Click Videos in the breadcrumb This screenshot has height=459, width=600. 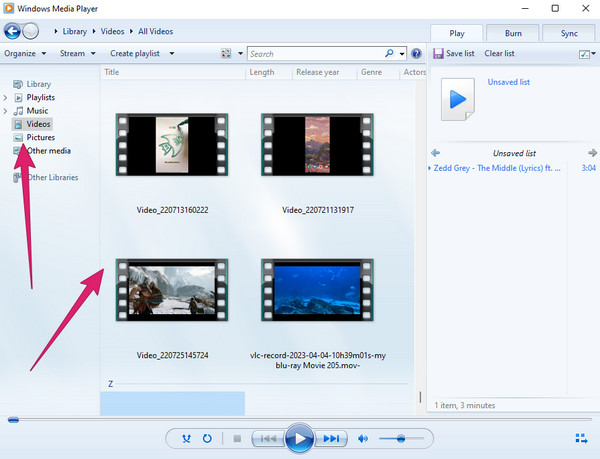(112, 31)
